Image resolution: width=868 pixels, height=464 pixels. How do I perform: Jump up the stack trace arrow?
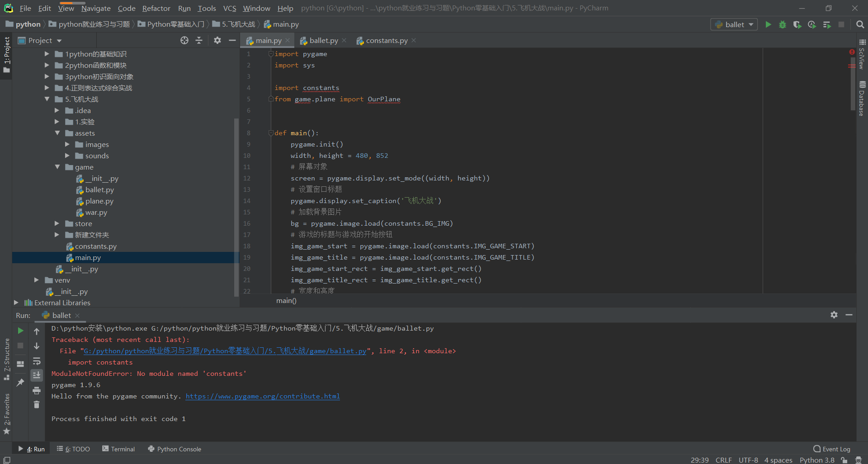click(37, 331)
